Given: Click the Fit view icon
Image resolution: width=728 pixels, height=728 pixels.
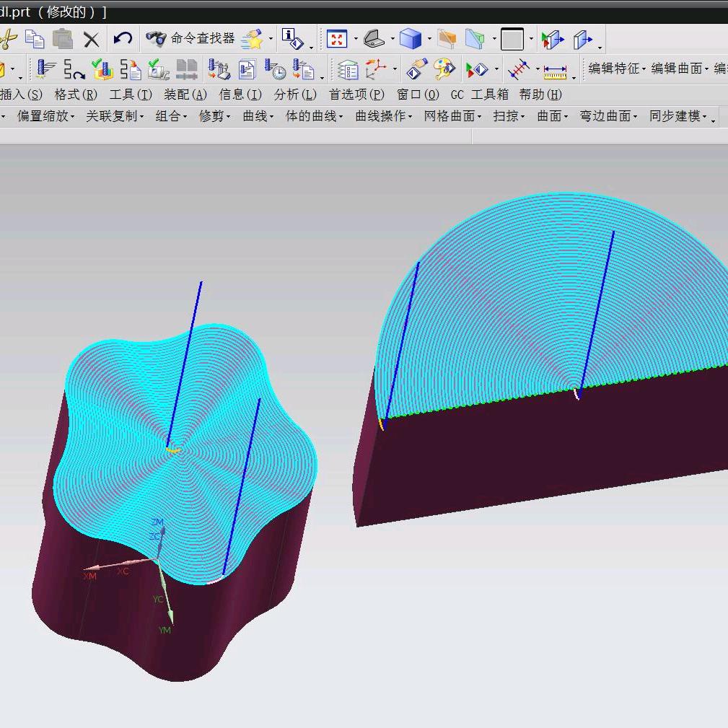Looking at the screenshot, I should [336, 39].
